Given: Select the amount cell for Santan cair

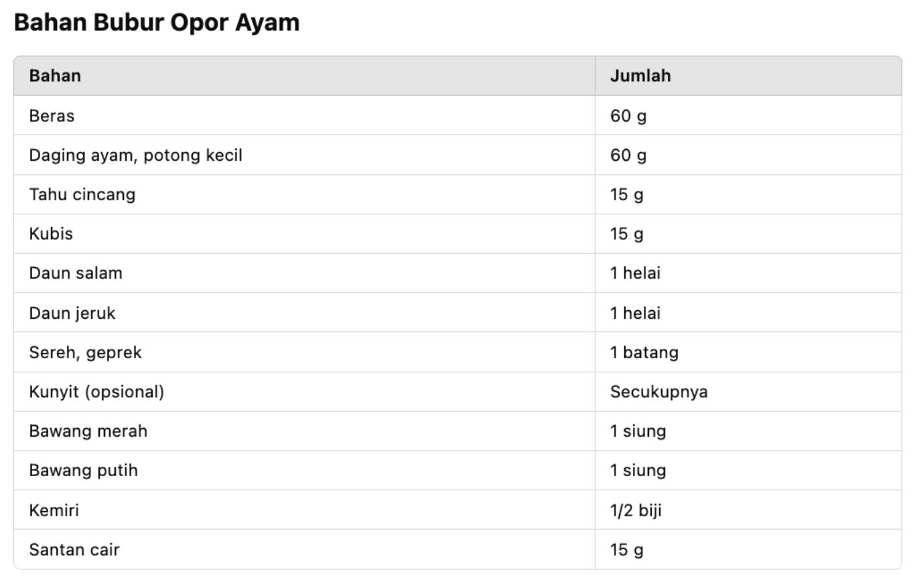Looking at the screenshot, I should [x=626, y=550].
